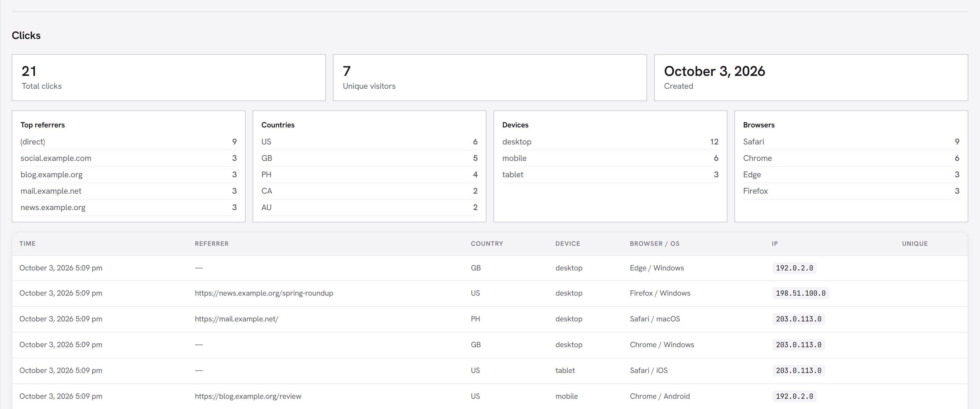This screenshot has width=980, height=409.
Task: Select the (direct) referrer row
Action: tap(129, 142)
